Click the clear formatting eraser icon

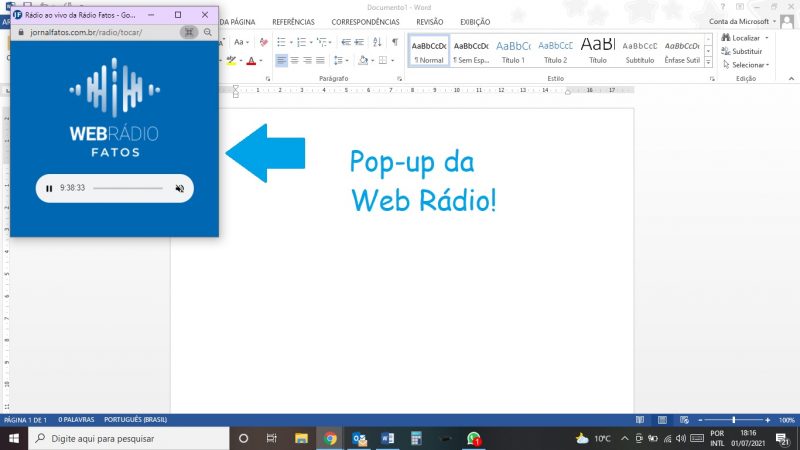(263, 42)
